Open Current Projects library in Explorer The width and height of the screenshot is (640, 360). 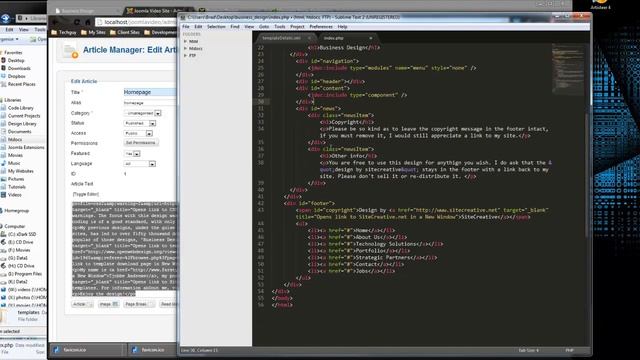(x=24, y=116)
